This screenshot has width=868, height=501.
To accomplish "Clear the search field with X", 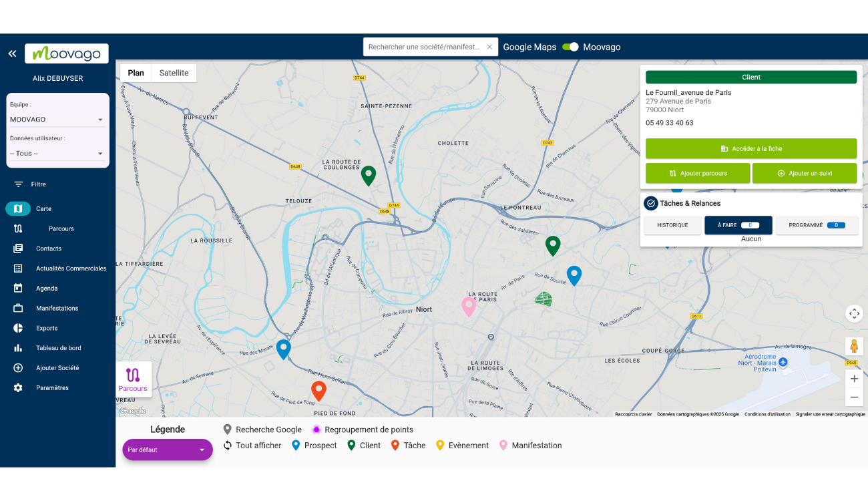I will tap(489, 47).
